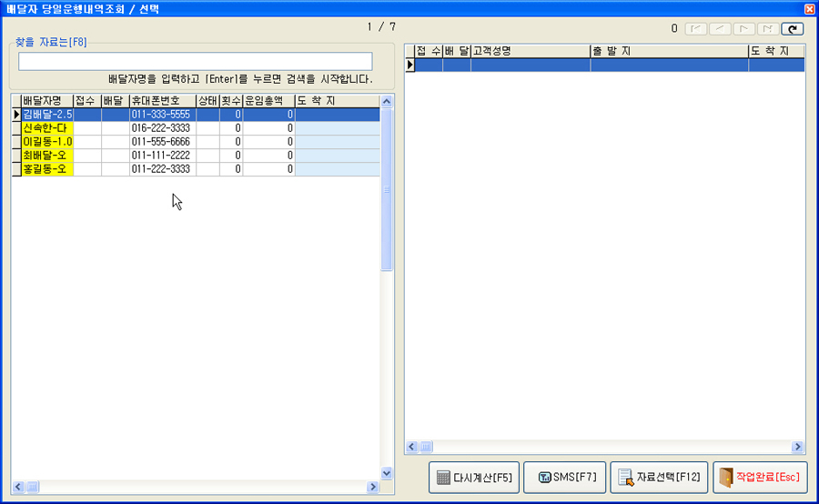819x504 pixels.
Task: Click the left grid's 접수 column header
Action: [x=87, y=101]
